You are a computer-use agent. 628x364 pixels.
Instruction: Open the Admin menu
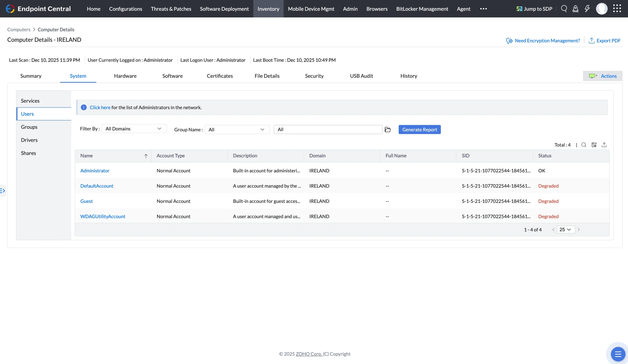(350, 9)
